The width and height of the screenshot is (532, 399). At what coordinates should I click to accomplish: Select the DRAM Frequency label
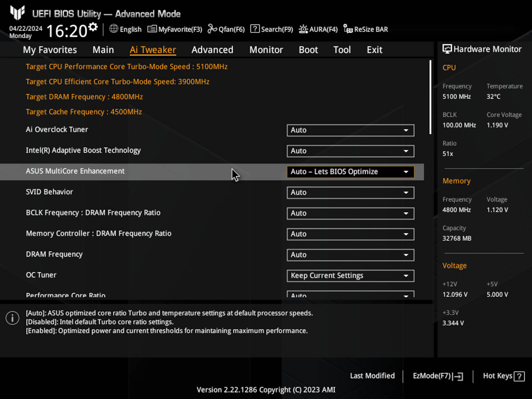pos(54,254)
